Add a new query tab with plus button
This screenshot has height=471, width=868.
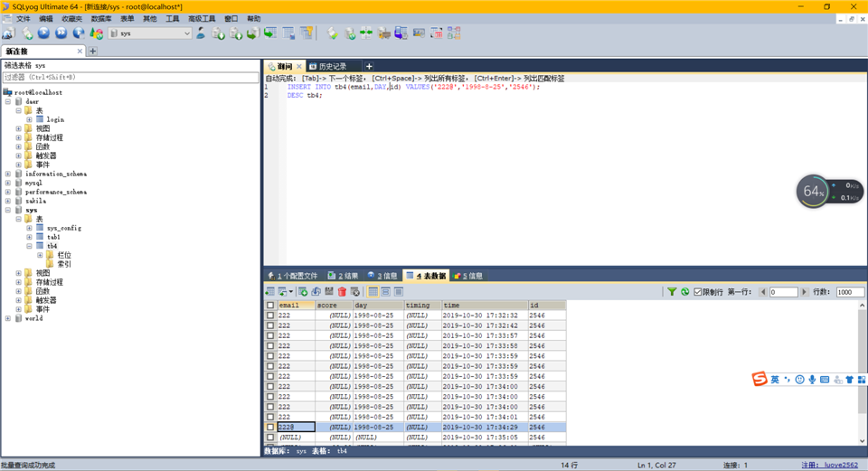click(x=369, y=66)
